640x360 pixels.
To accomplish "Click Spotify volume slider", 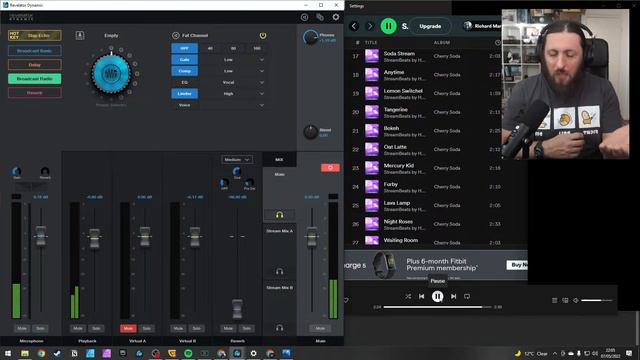I will pyautogui.click(x=596, y=300).
